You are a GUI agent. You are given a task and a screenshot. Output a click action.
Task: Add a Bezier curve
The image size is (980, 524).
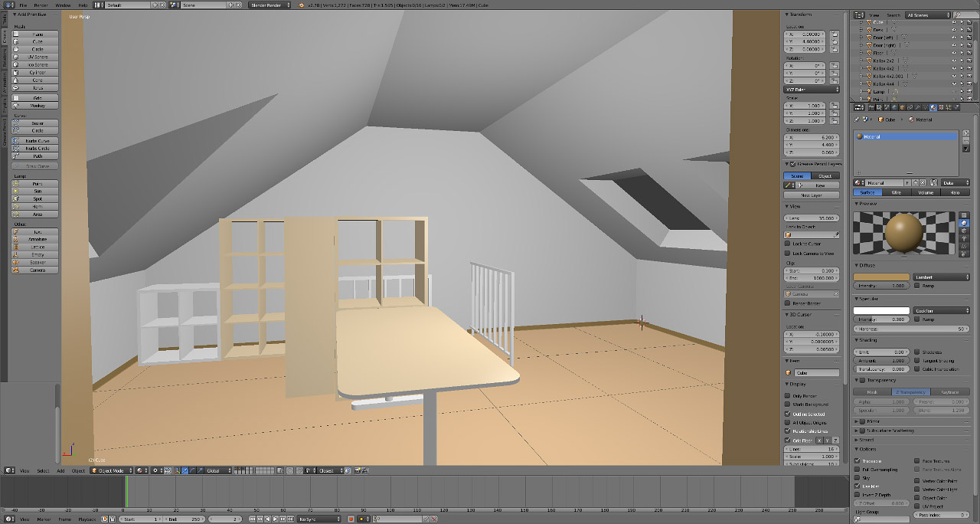point(34,123)
